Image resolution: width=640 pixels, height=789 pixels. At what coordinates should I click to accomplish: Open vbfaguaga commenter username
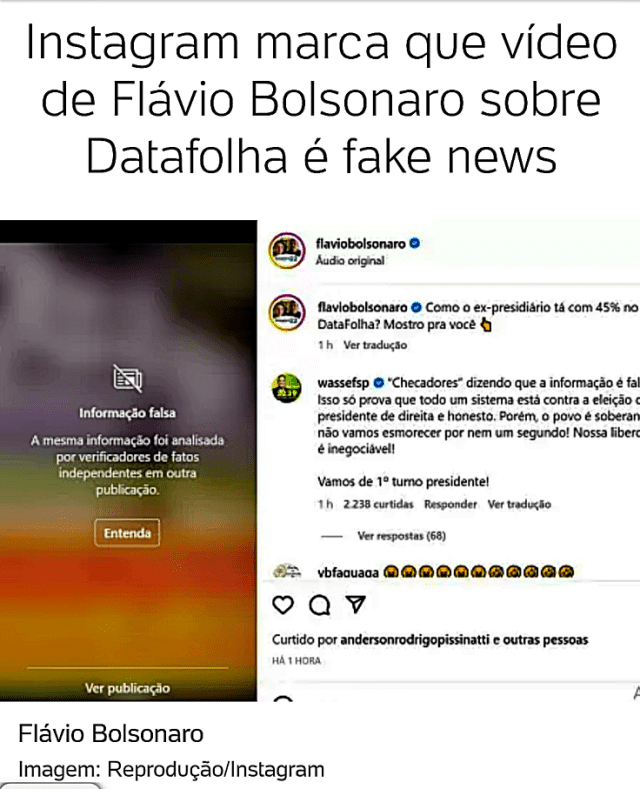[348, 573]
